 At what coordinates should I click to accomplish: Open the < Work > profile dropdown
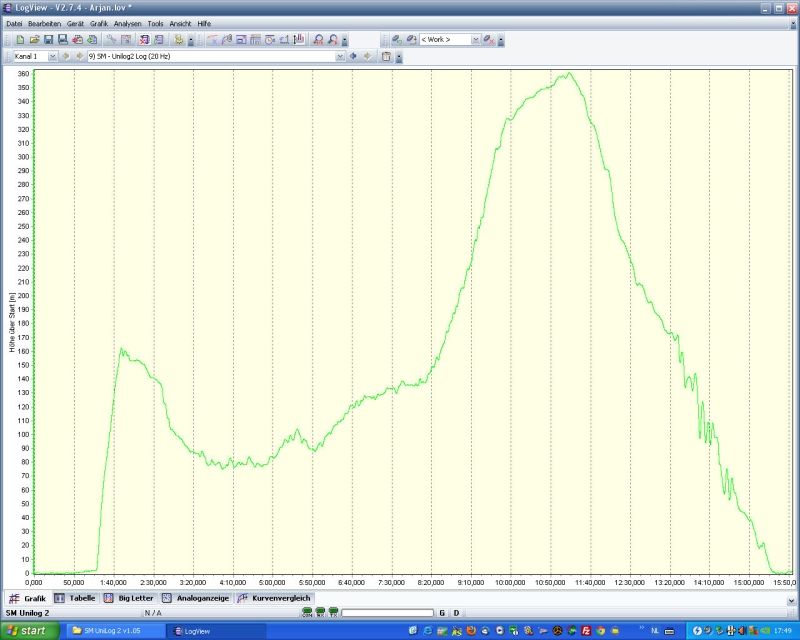click(x=476, y=40)
